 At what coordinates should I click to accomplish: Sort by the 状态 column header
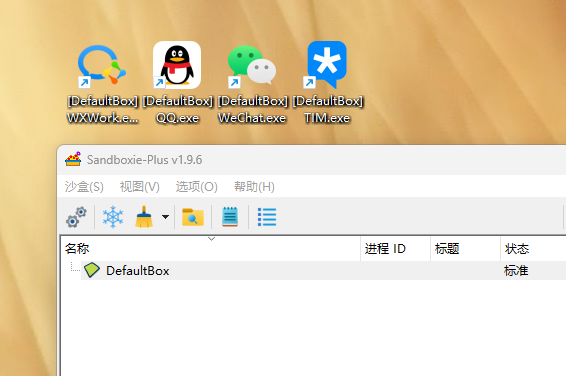pos(534,249)
